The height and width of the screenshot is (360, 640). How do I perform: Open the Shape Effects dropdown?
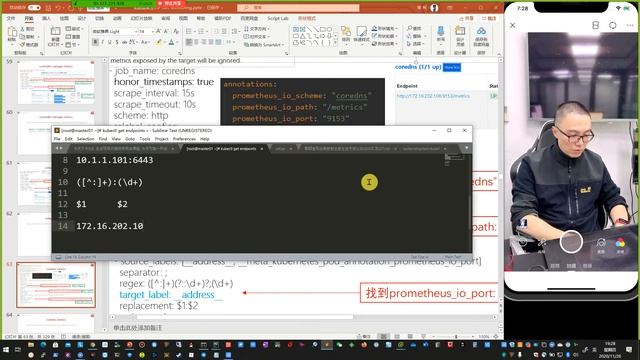pos(384,43)
